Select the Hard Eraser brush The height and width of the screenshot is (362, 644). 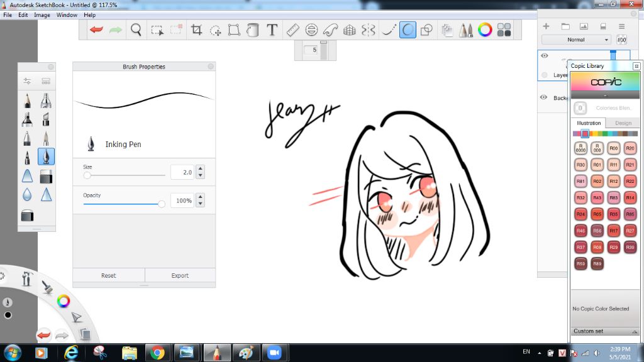tap(46, 177)
